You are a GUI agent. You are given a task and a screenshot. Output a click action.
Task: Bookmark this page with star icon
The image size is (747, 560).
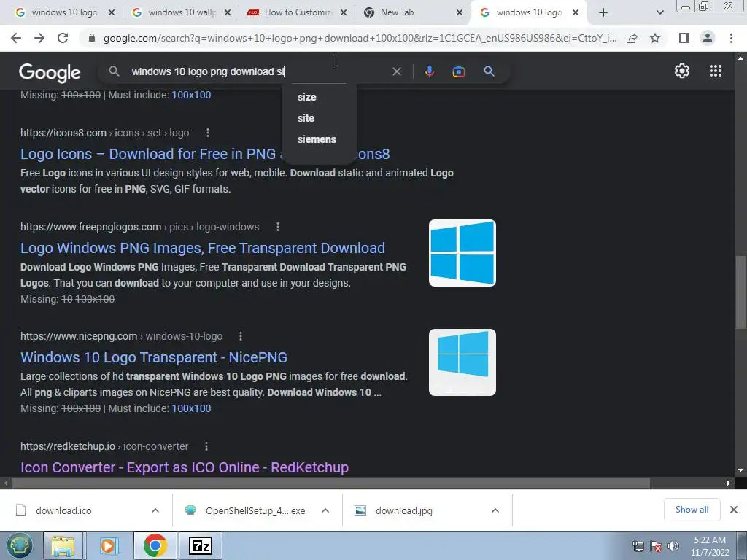tap(655, 38)
